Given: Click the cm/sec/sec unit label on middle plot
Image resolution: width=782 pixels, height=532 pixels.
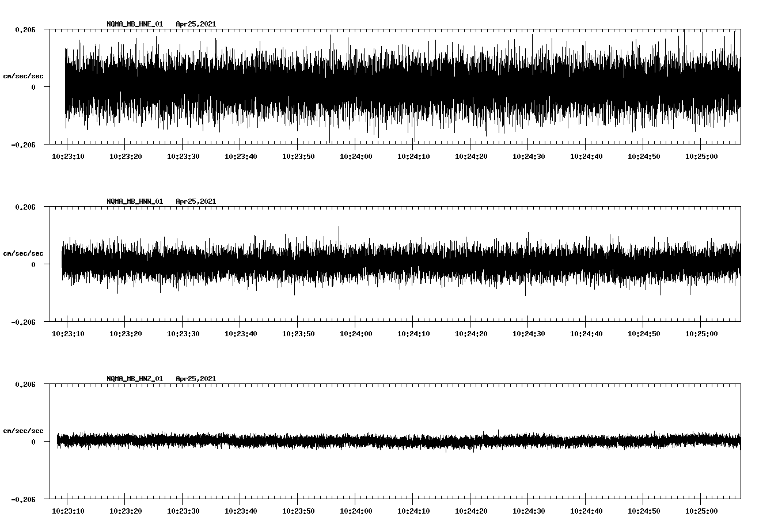Looking at the screenshot, I should pos(24,253).
